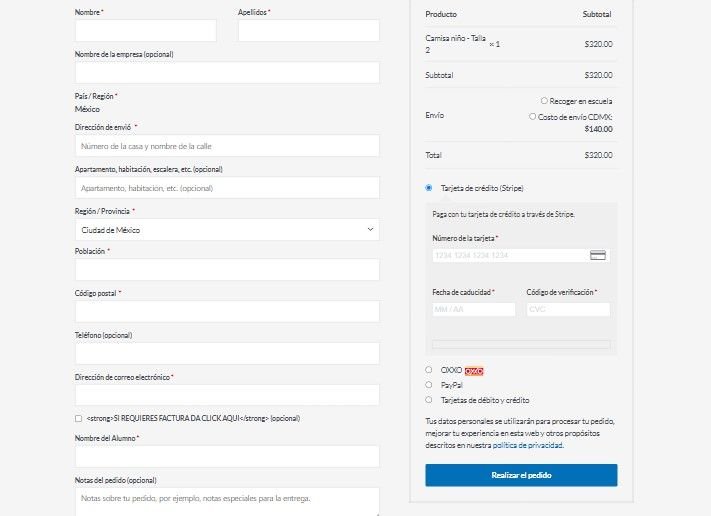Image resolution: width=711 pixels, height=516 pixels.
Task: Click the Nombre input field
Action: [x=145, y=31]
